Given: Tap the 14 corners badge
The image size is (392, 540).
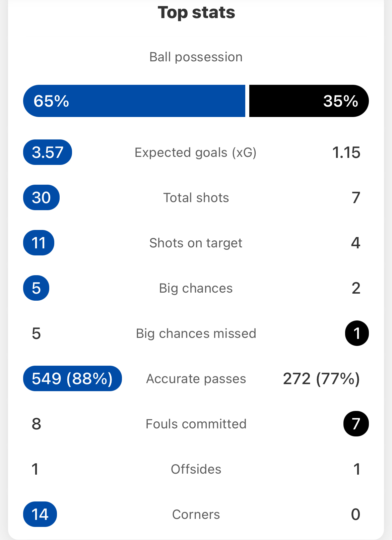Looking at the screenshot, I should pos(40,514).
